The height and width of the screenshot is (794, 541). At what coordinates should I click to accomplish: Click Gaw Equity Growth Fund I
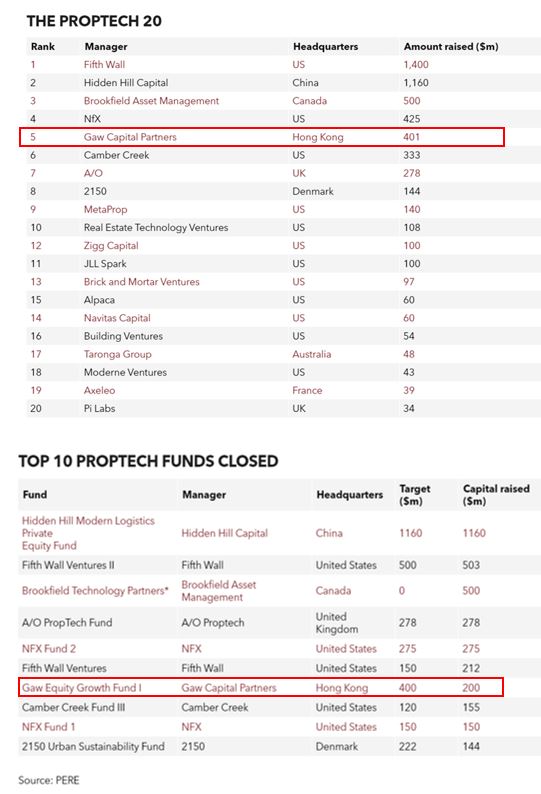tap(82, 688)
